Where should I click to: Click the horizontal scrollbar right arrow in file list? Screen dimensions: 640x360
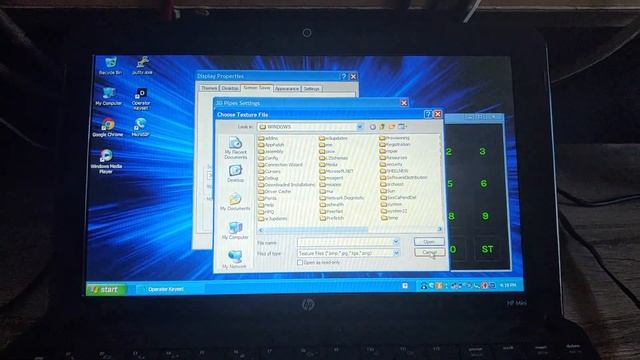440,229
